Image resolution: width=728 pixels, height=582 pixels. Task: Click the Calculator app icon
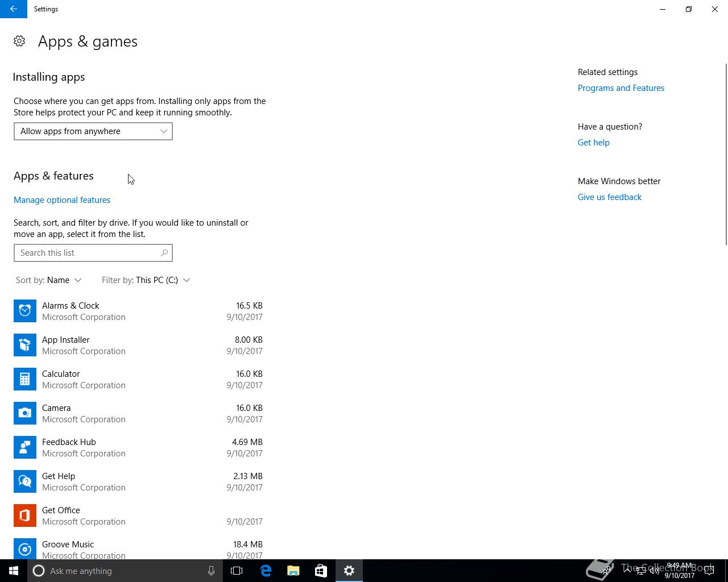[x=25, y=379]
